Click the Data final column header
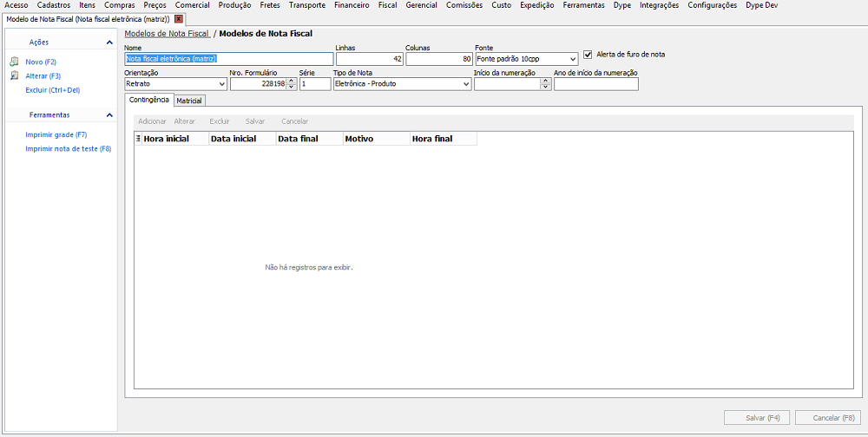 (x=310, y=139)
